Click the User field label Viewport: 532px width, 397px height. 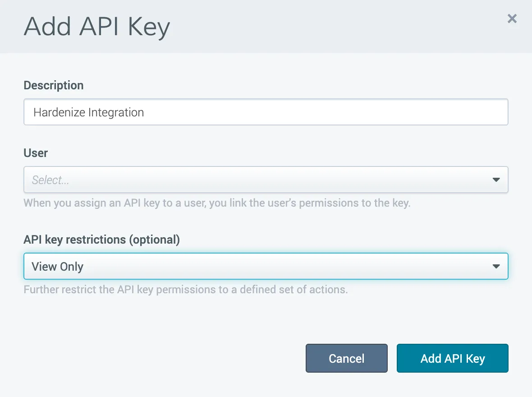pyautogui.click(x=35, y=153)
